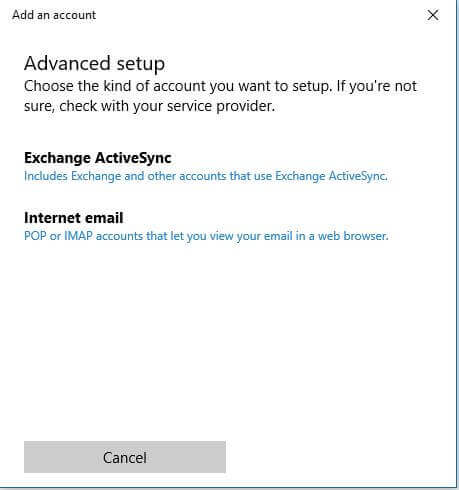
Task: Click the Cancel button
Action: pos(125,457)
